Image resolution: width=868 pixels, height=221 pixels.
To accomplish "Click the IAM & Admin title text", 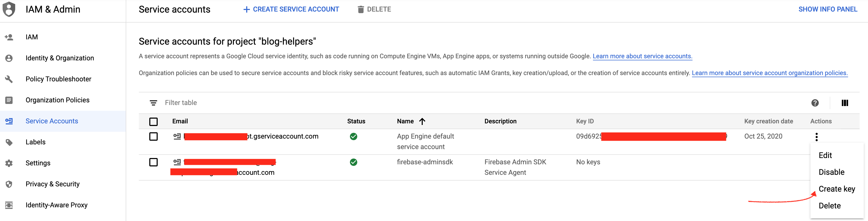I will pos(53,9).
